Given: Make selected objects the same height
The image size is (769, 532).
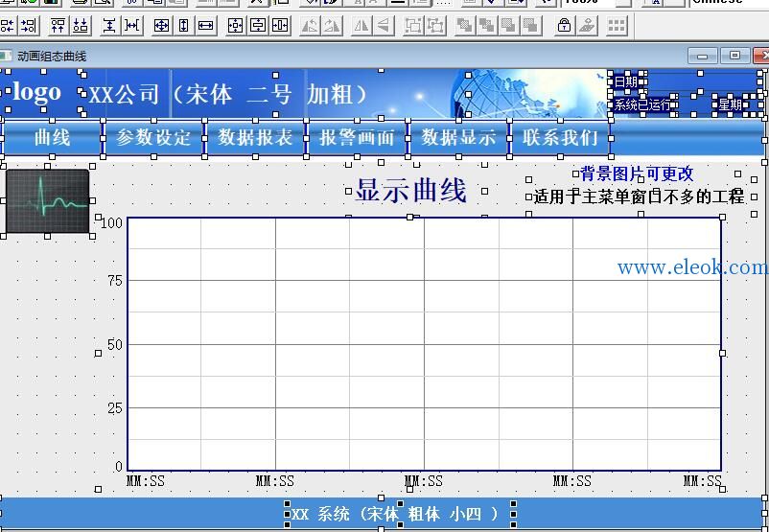Looking at the screenshot, I should (x=183, y=26).
